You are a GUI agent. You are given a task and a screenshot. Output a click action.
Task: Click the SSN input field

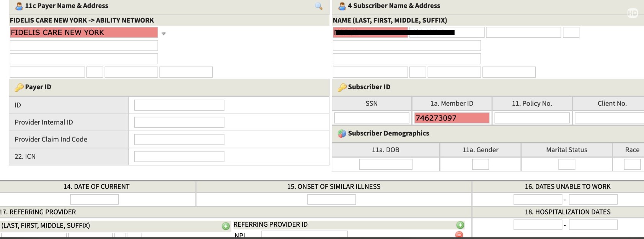(x=372, y=118)
